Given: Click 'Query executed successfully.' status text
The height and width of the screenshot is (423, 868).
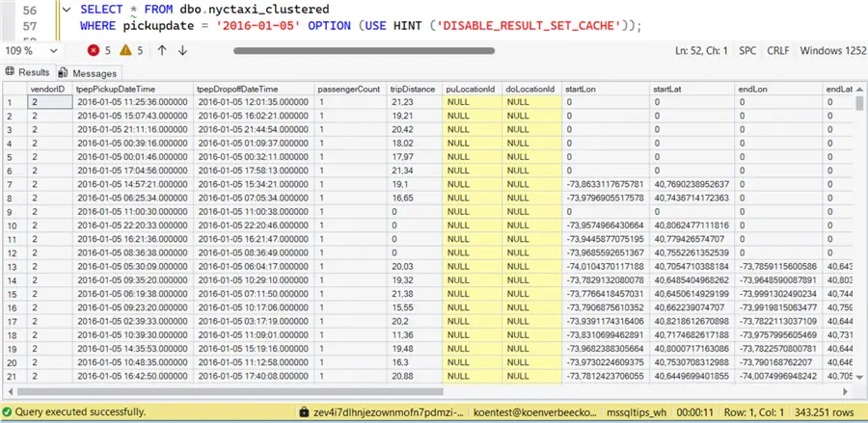Looking at the screenshot, I should (81, 411).
